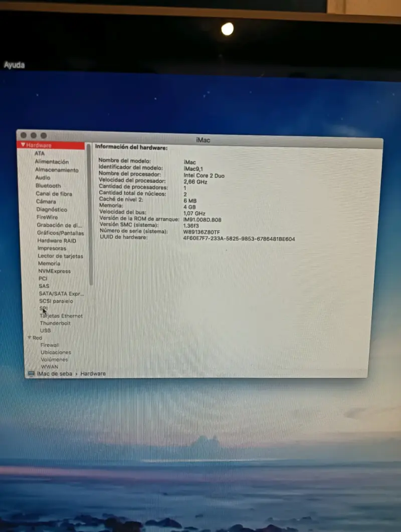Select Grabación de di... in sidebar
This screenshot has height=532, width=401.
click(60, 225)
